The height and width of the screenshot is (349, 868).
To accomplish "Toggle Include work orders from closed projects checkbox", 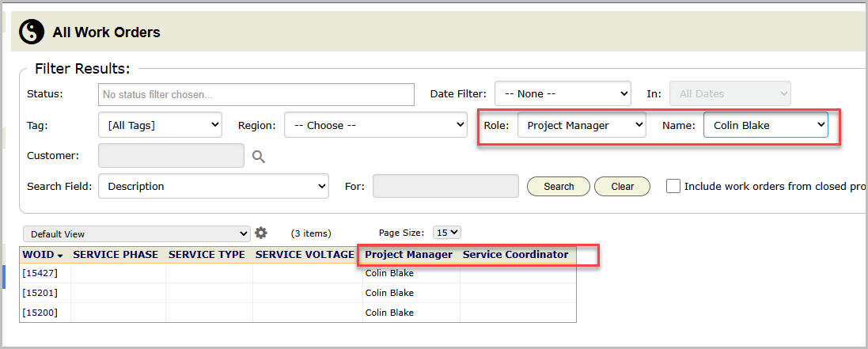I will click(673, 186).
